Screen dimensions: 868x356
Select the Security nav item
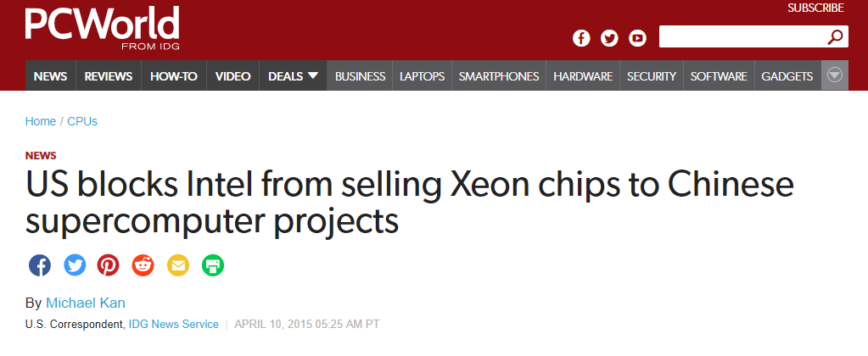point(652,76)
